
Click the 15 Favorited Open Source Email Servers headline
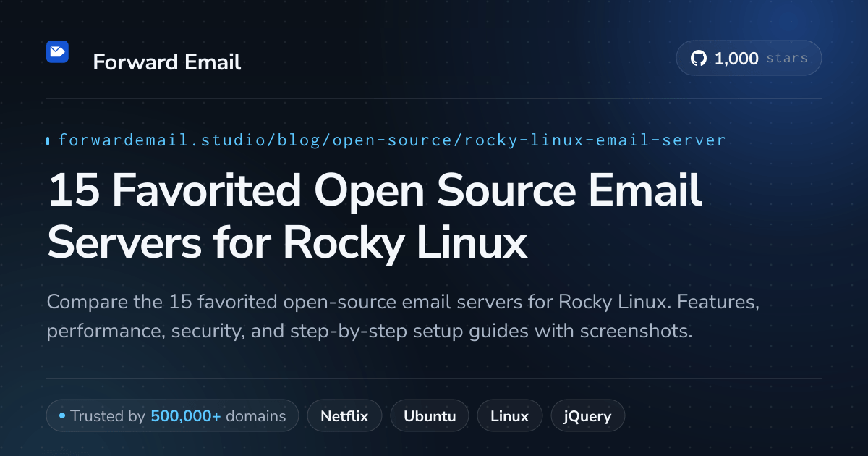375,217
